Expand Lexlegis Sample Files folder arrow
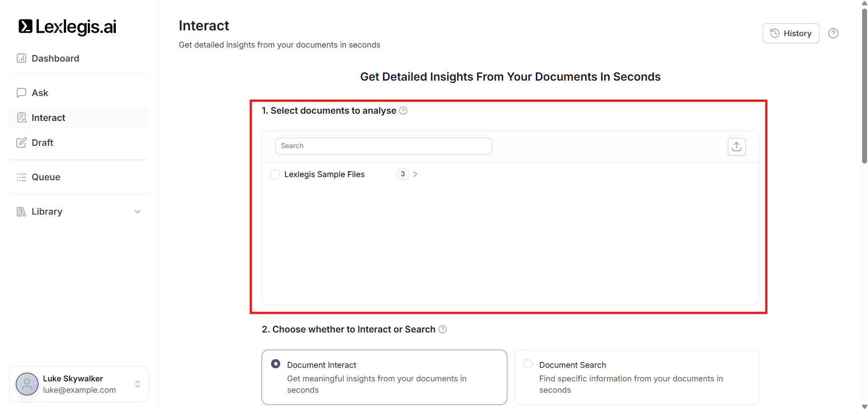Viewport: 868px width, 409px height. (x=415, y=174)
